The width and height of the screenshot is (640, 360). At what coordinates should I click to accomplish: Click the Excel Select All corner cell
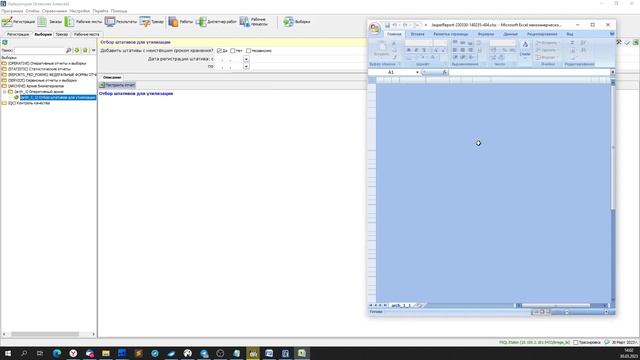(372, 80)
